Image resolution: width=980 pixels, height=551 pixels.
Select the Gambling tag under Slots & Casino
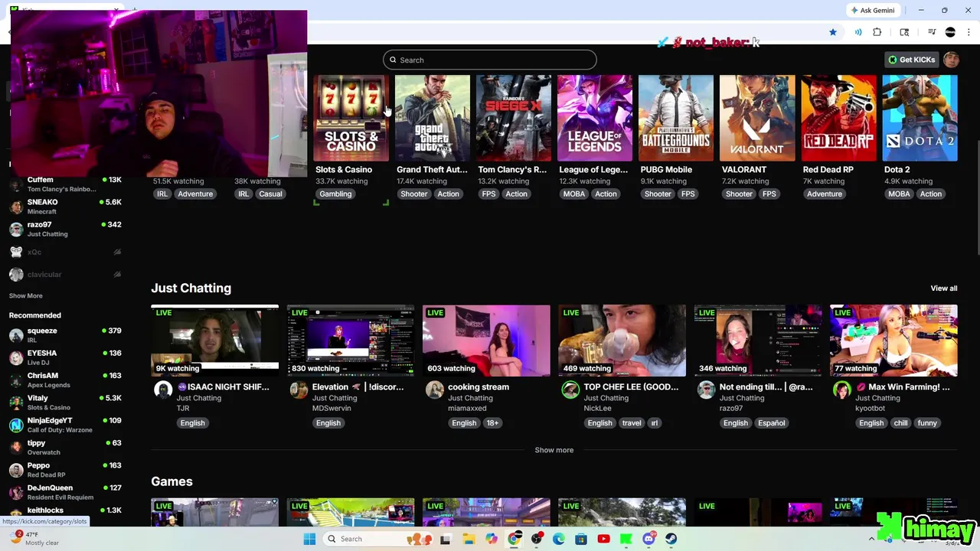tap(335, 194)
